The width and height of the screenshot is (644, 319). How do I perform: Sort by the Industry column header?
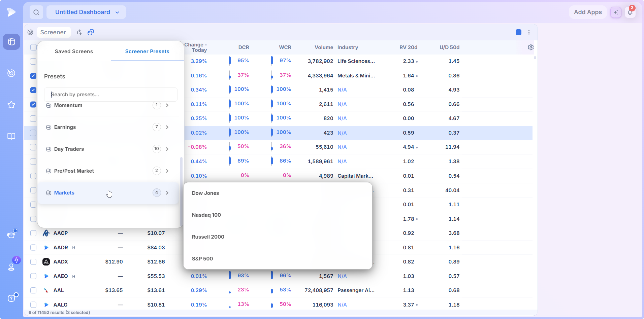(x=348, y=47)
